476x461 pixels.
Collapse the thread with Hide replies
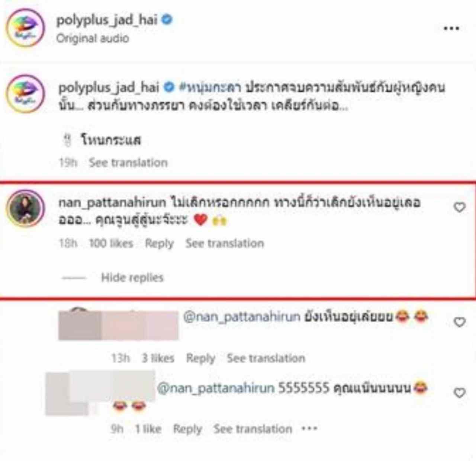132,278
